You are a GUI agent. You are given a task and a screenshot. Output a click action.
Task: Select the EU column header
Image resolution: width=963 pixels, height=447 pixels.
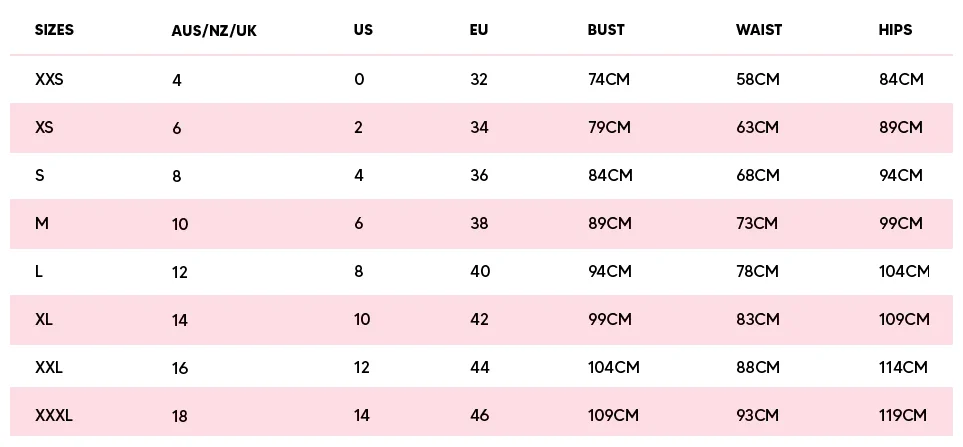coord(478,30)
